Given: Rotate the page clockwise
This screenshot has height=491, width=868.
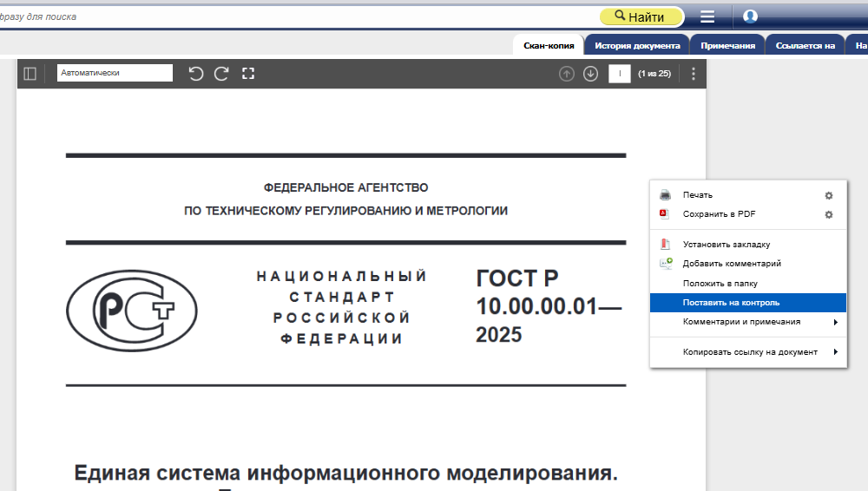Looking at the screenshot, I should tap(221, 74).
